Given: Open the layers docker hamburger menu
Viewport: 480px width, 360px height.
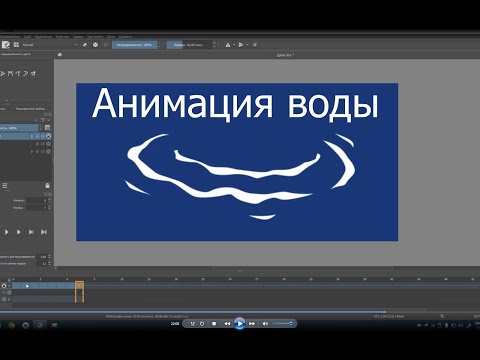Looking at the screenshot, I should pos(5,186).
